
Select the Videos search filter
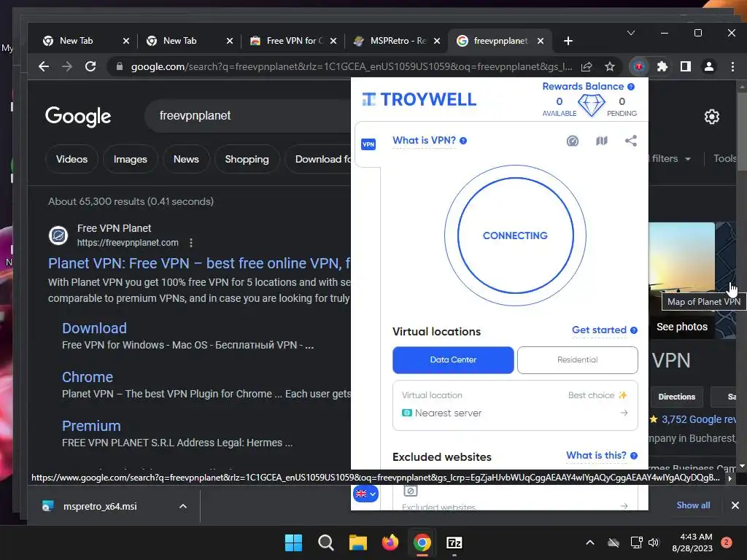click(x=72, y=159)
